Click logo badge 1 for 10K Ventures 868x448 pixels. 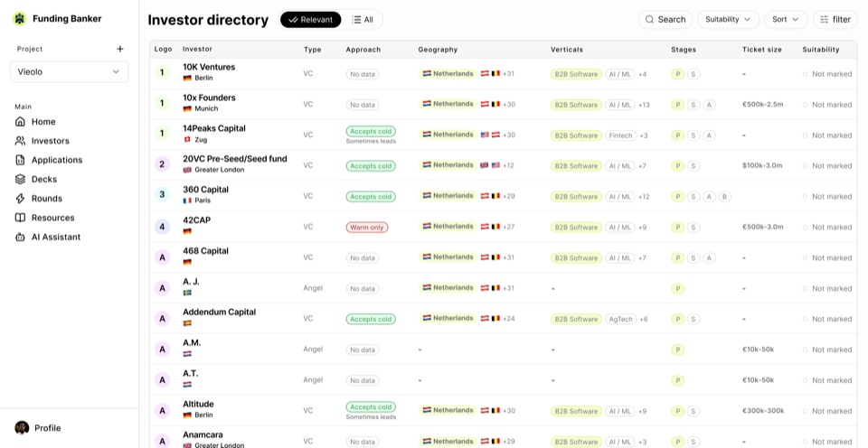point(162,72)
